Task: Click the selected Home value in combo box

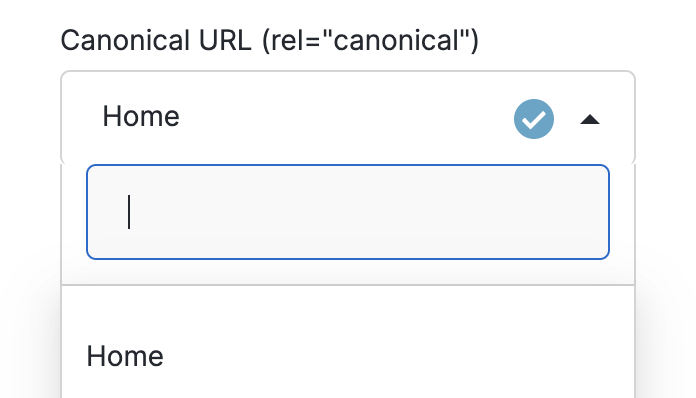Action: 141,116
